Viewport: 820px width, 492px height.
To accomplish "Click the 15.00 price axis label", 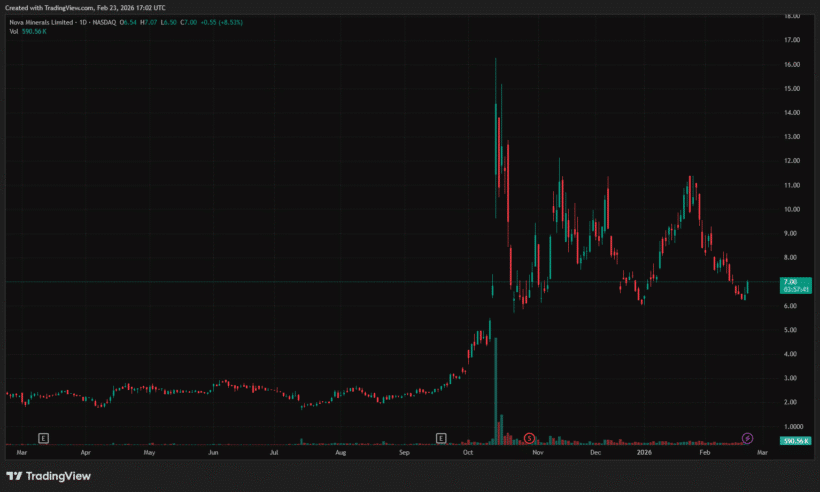I will coord(792,89).
